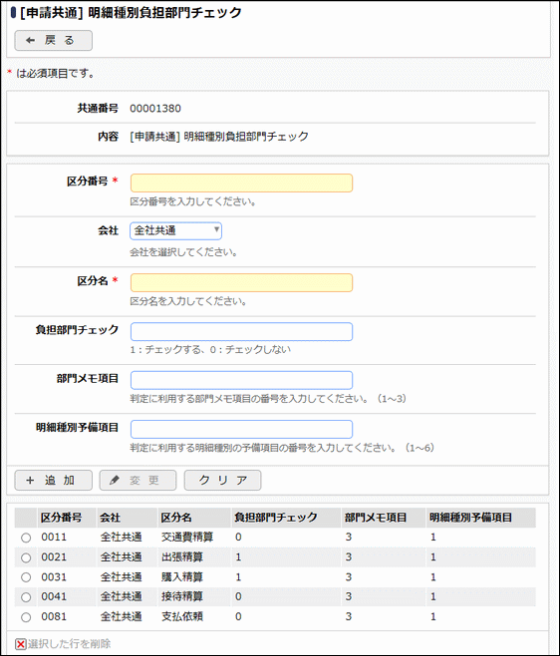Open the 会社 dropdown showing 全社共通
Viewport: 560px width, 656px height.
click(x=176, y=231)
